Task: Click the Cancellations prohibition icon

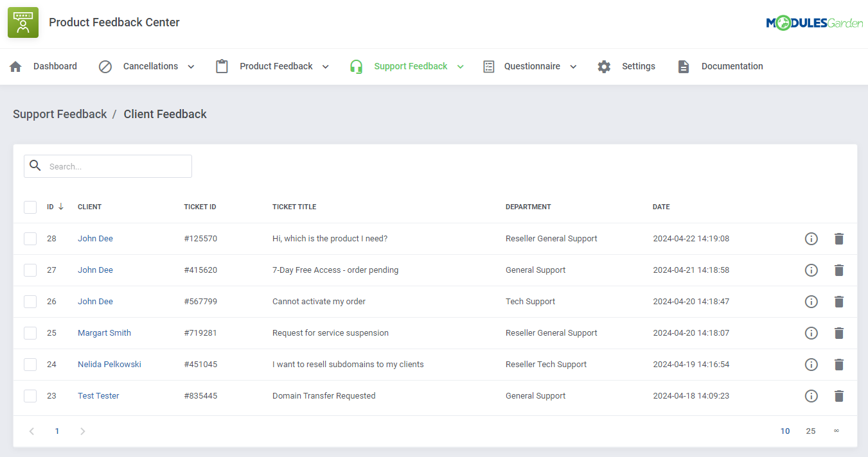Action: (x=105, y=66)
